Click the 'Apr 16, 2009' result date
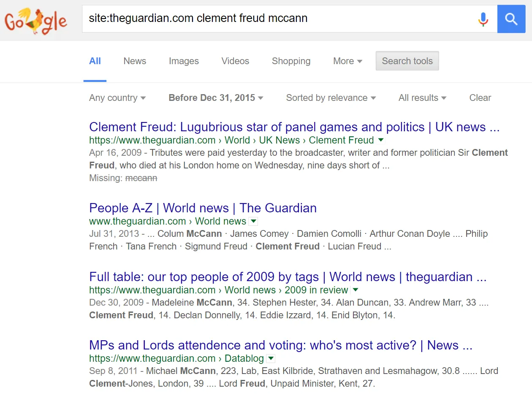 pyautogui.click(x=115, y=153)
